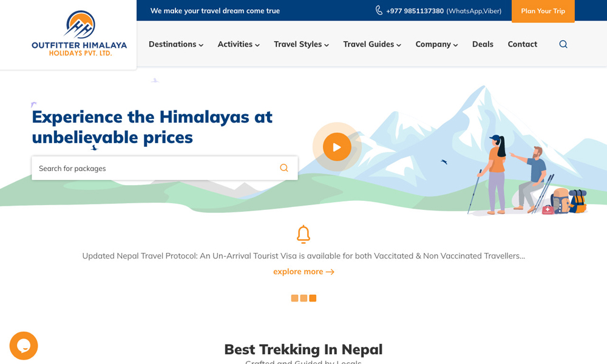Viewport: 607px width, 364px height.
Task: Expand the Destinations dropdown menu
Action: coord(175,44)
